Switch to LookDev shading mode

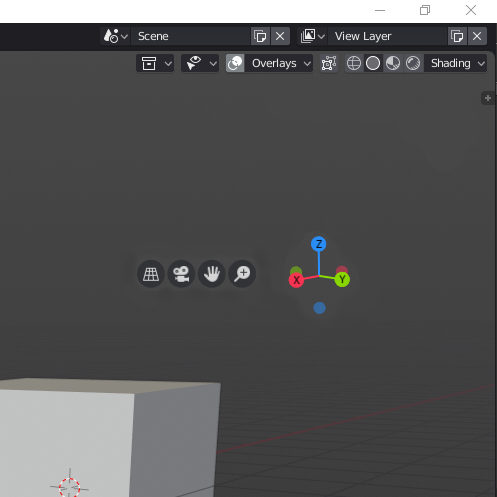pyautogui.click(x=393, y=63)
